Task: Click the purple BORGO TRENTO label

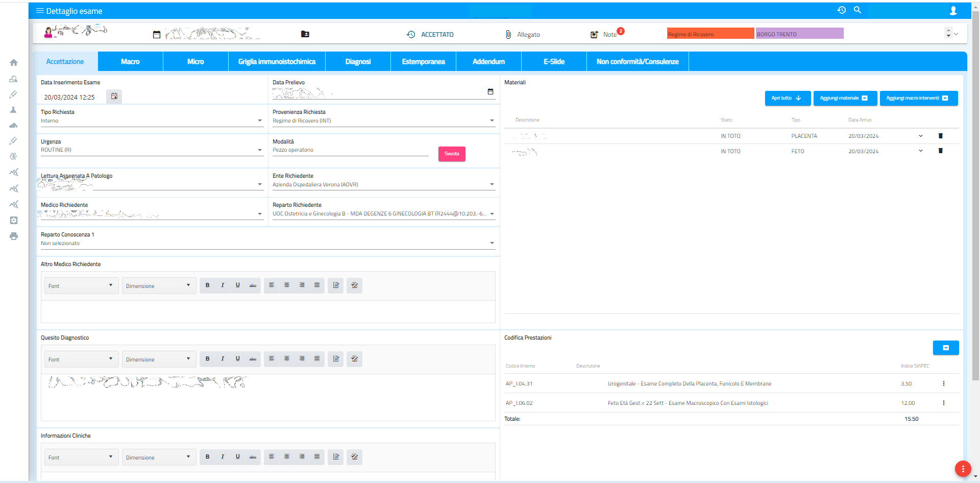Action: click(x=799, y=34)
